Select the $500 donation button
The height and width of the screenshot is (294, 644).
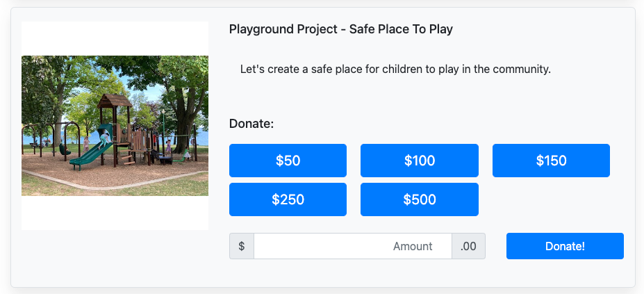(419, 199)
